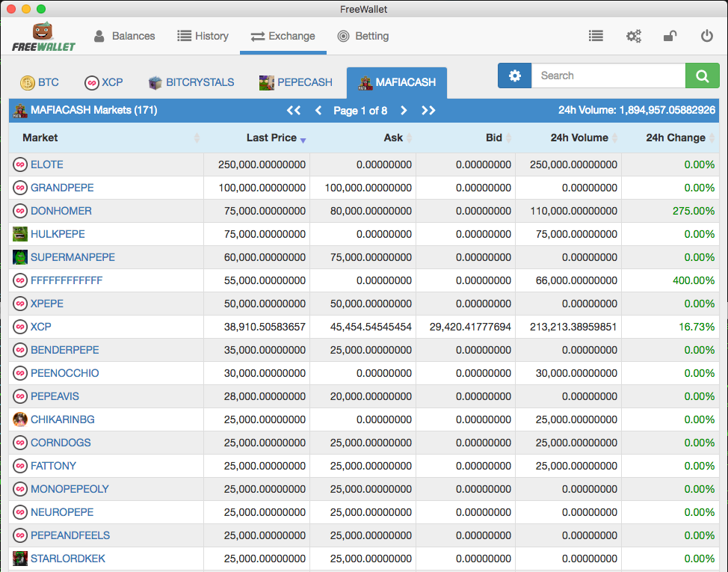Image resolution: width=728 pixels, height=572 pixels.
Task: Click the 24h Volume total in header
Action: 637,111
